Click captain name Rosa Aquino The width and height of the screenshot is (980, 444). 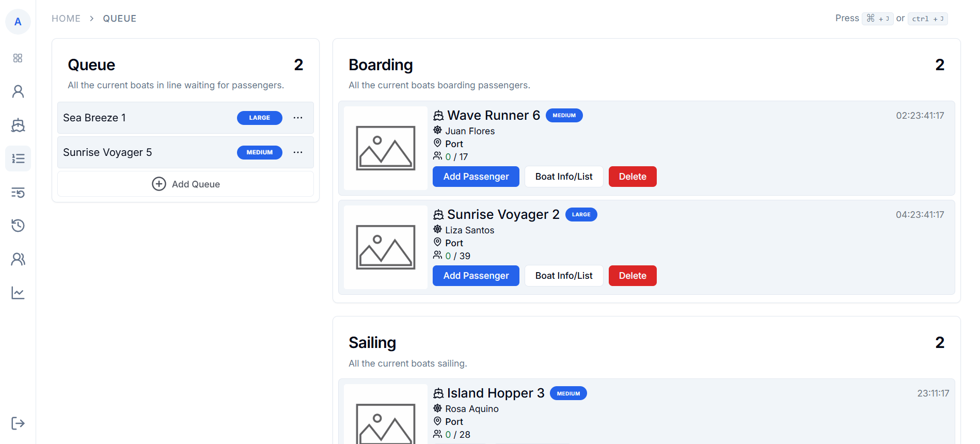(x=472, y=409)
